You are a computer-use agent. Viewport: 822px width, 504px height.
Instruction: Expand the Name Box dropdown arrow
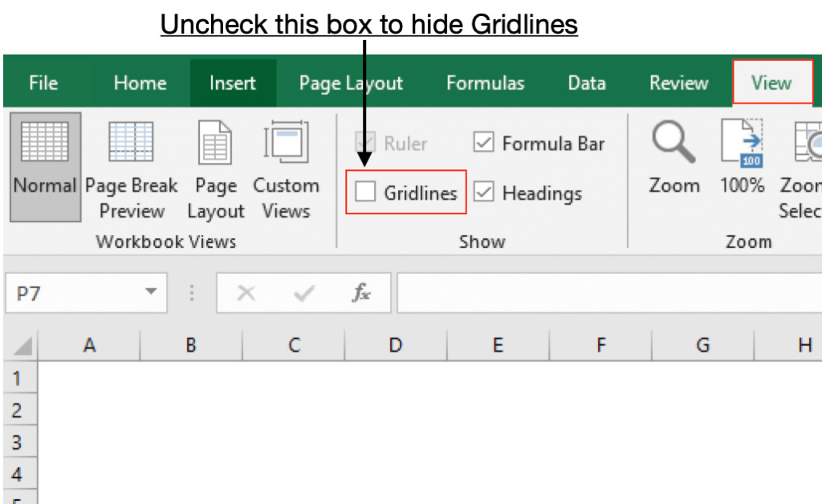[151, 291]
